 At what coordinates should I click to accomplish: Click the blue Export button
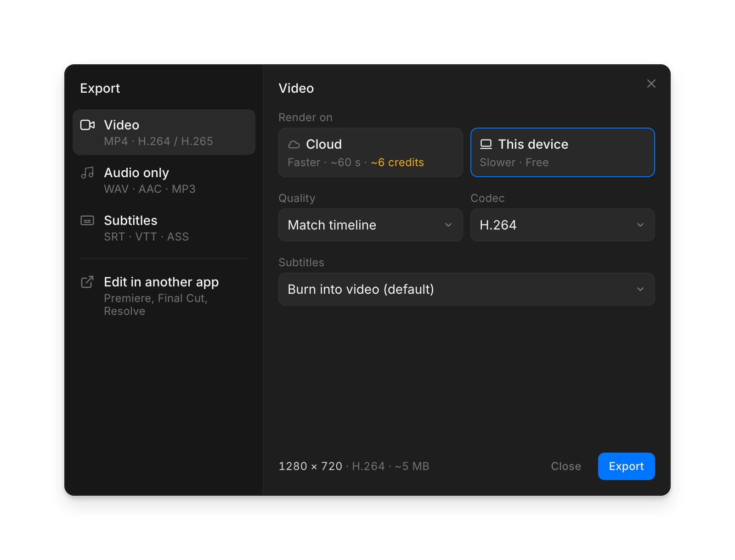(626, 466)
